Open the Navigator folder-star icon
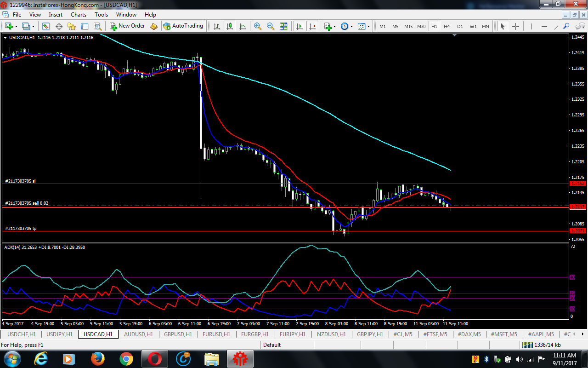Screen dimensions: 588x368 (71, 26)
